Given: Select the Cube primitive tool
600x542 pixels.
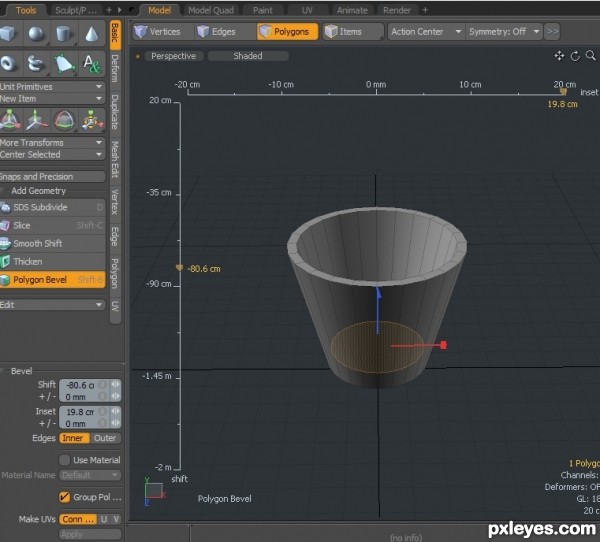Looking at the screenshot, I should (8, 34).
